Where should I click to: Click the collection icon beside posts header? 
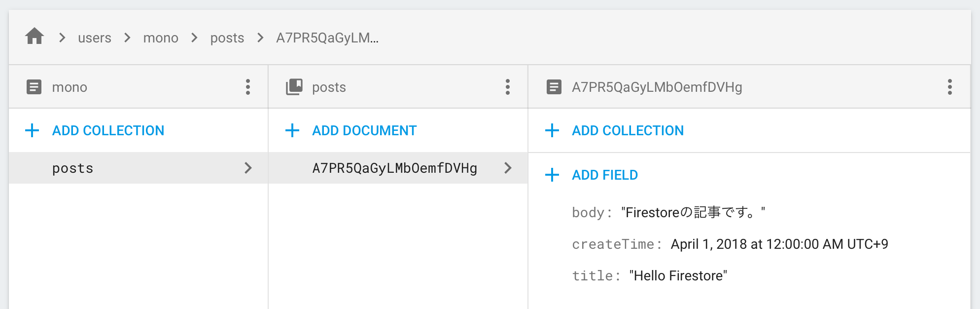(x=294, y=87)
